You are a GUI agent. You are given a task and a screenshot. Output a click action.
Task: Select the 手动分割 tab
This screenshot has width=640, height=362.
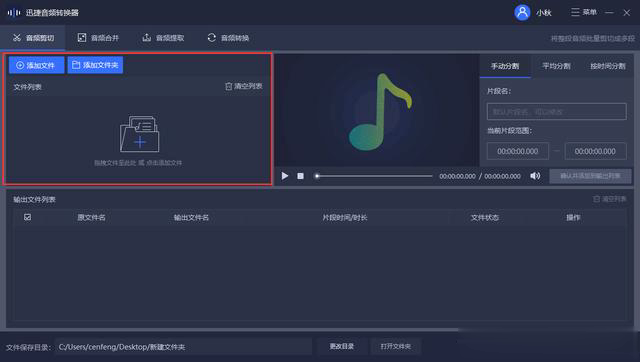click(x=505, y=66)
